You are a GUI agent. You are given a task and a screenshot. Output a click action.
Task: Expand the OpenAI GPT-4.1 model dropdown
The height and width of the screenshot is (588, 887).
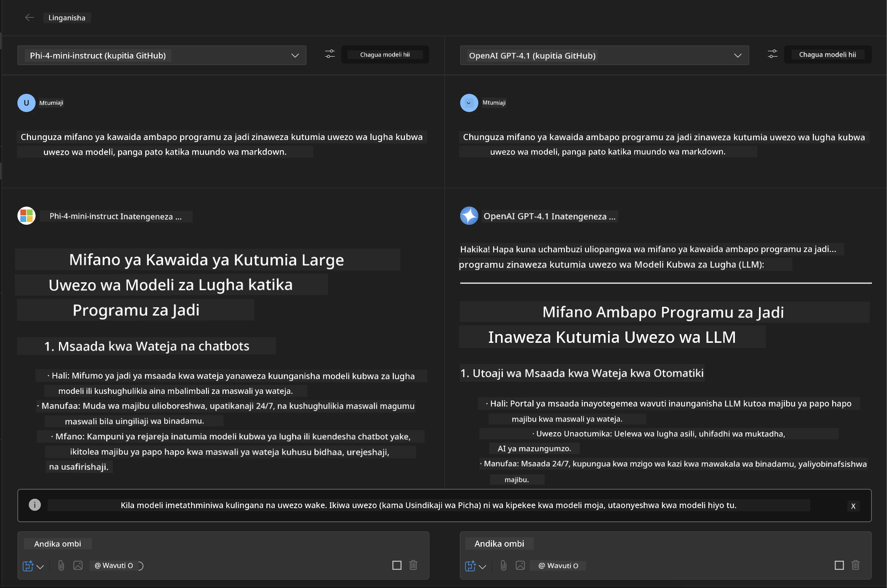pos(604,55)
